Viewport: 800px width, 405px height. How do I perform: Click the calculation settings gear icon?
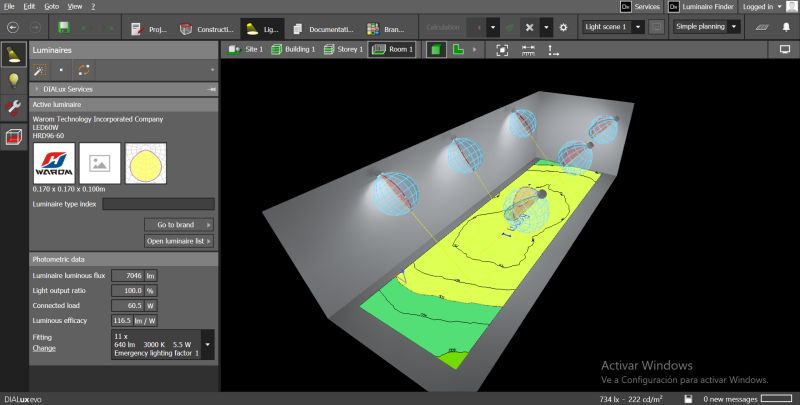(563, 27)
